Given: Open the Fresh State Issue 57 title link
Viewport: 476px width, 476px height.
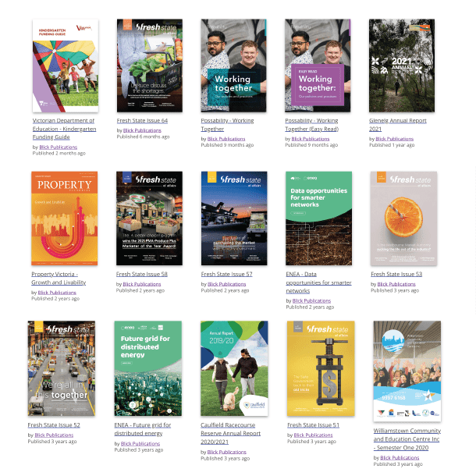Looking at the screenshot, I should tap(226, 275).
